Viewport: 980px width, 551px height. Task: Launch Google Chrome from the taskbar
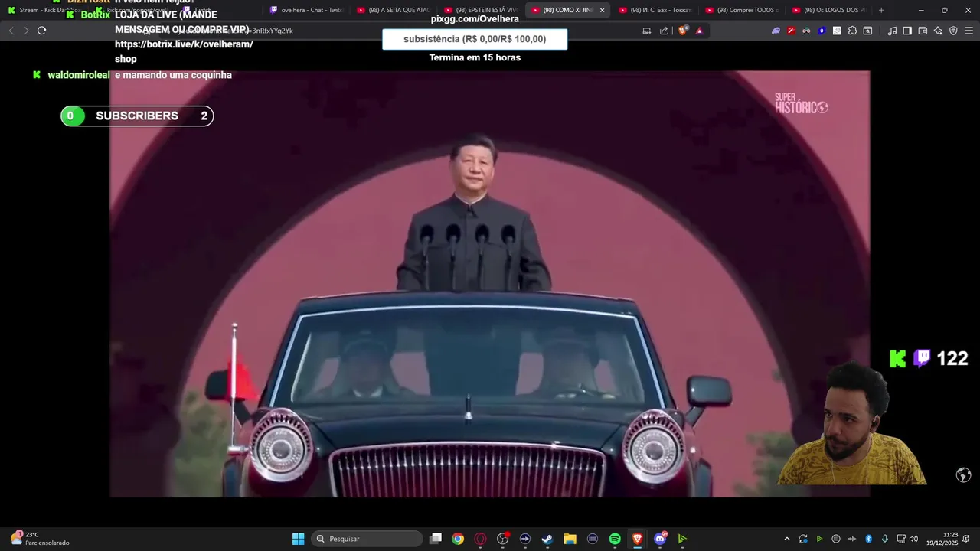pyautogui.click(x=458, y=539)
